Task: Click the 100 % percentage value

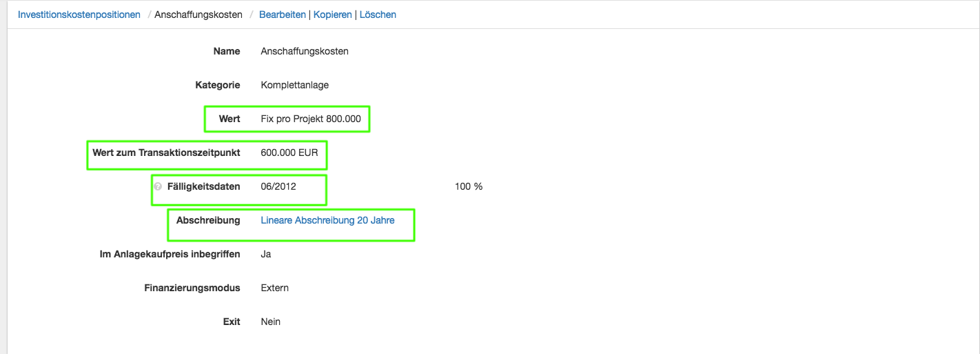Action: pyautogui.click(x=468, y=186)
